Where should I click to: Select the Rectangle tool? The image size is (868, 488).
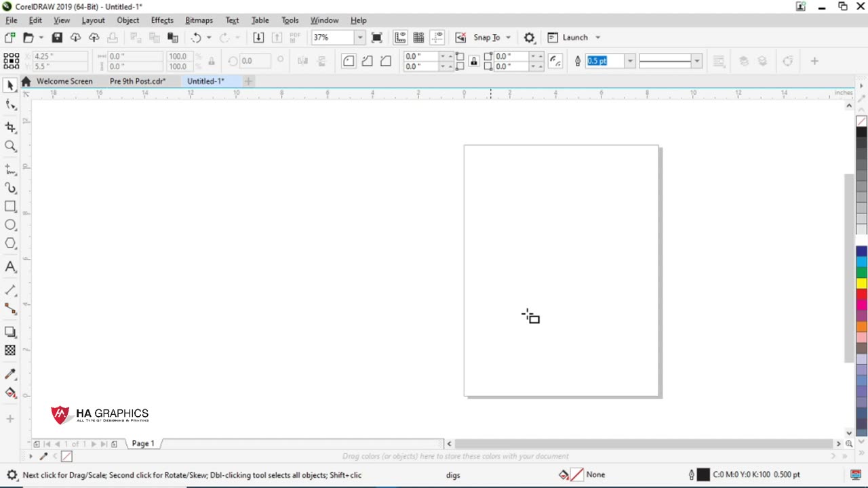tap(10, 206)
